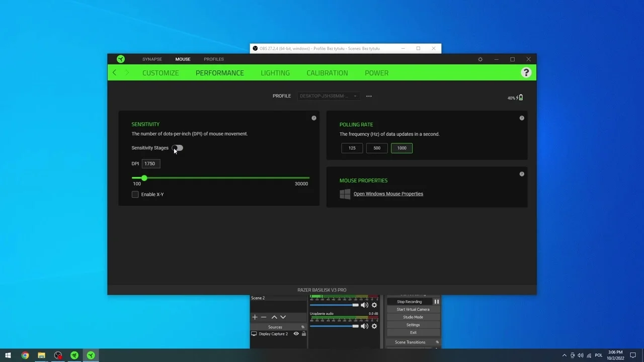Add a scene with the plus icon
644x362 pixels.
(x=255, y=317)
